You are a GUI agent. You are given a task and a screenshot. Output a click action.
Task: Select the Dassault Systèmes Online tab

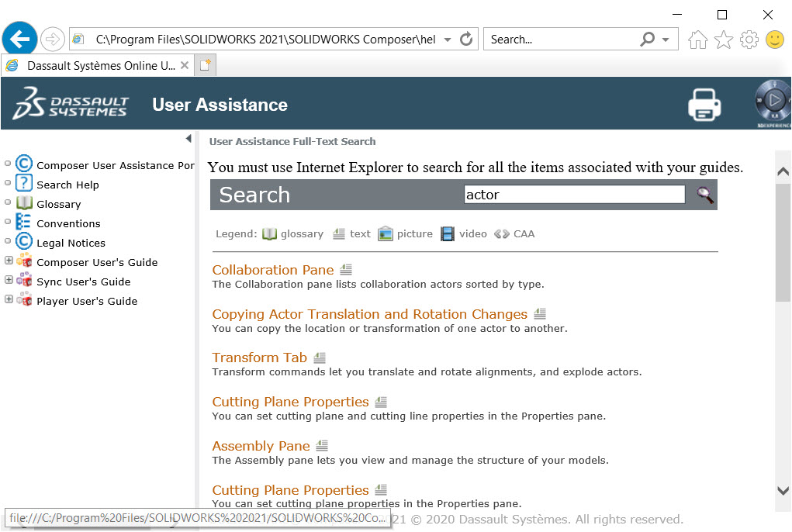(98, 65)
